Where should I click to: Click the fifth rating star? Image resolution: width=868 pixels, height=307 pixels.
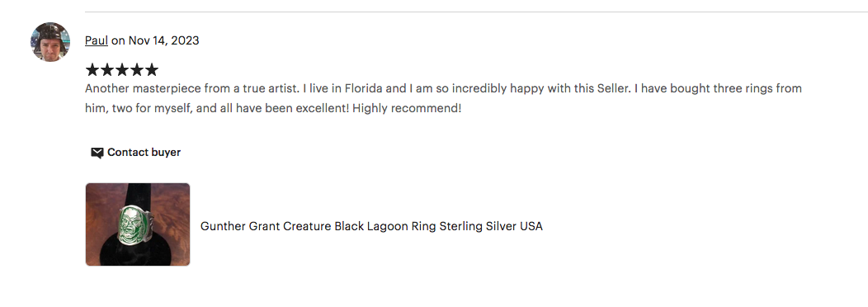coord(151,70)
